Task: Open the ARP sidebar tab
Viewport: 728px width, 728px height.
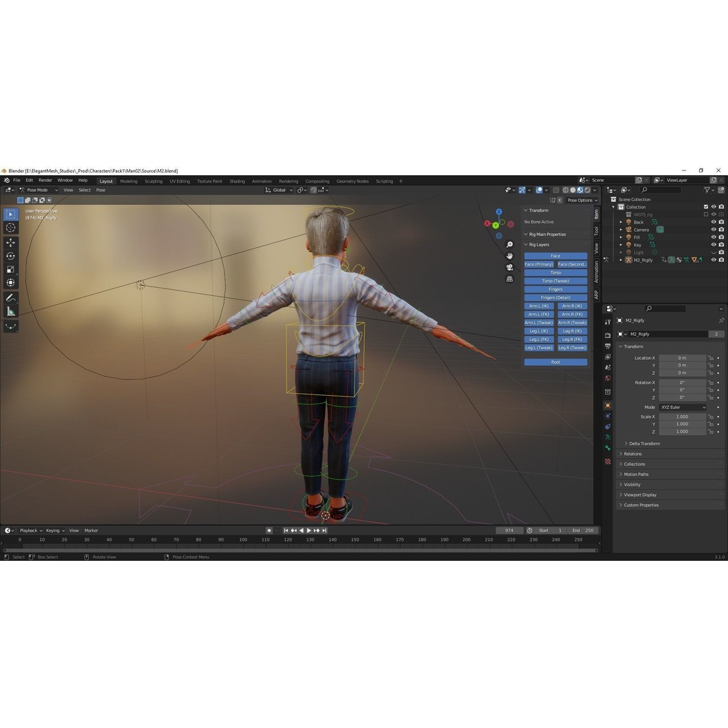Action: coord(596,295)
